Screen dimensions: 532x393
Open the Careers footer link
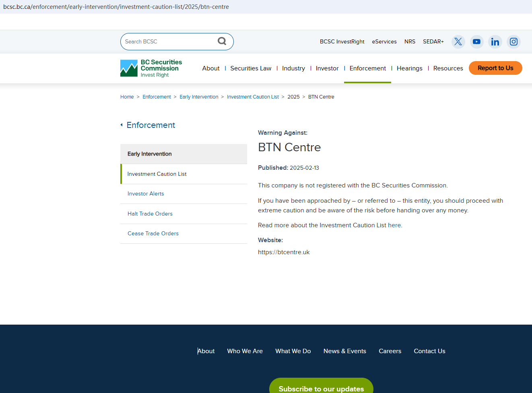click(x=390, y=351)
